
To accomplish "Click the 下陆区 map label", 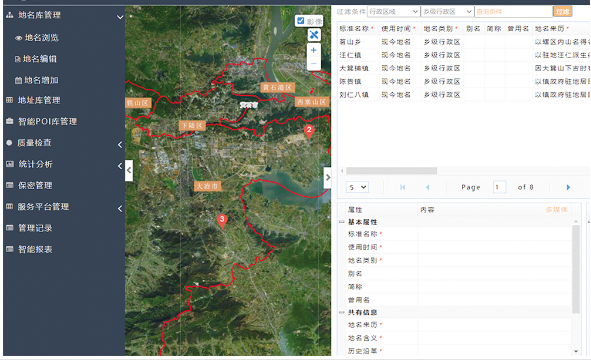I will click(192, 126).
